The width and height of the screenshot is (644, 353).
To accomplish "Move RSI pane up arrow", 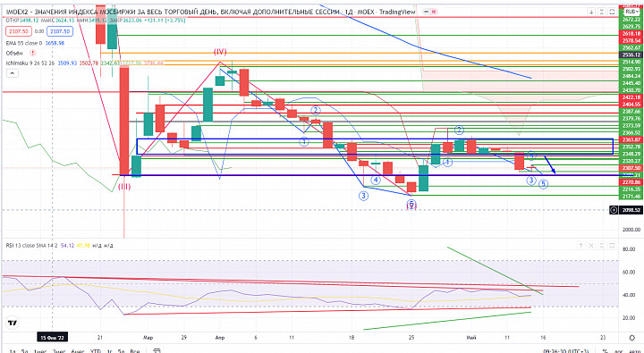I will point(580,246).
